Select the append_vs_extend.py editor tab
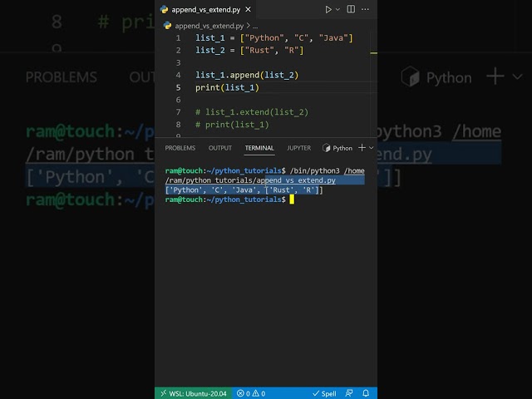 pos(205,9)
